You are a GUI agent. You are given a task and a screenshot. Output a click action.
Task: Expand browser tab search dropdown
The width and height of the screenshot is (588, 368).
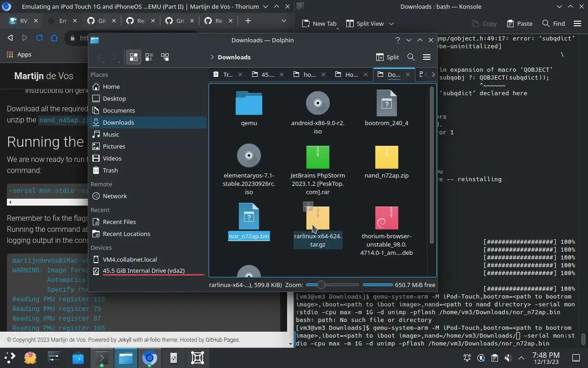click(x=283, y=21)
